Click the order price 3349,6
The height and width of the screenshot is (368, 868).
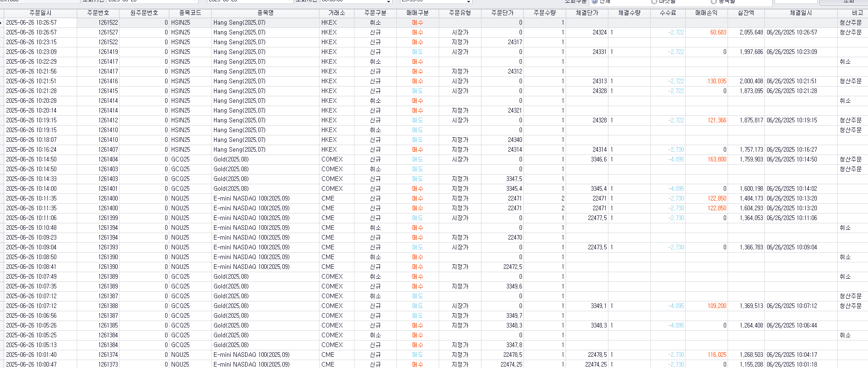click(x=514, y=287)
